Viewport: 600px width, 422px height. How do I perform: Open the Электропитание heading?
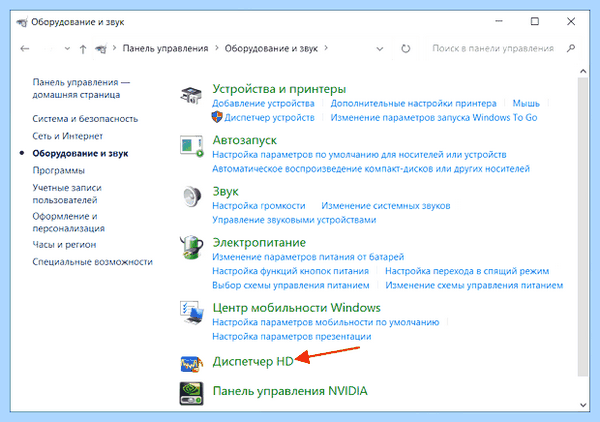click(x=259, y=243)
